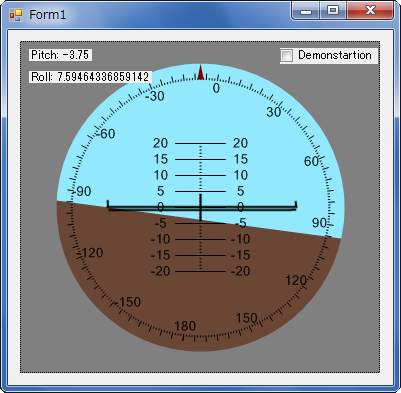Viewport: 401px width, 393px height.
Task: Click the right 10 degree pitch label
Action: (240, 175)
